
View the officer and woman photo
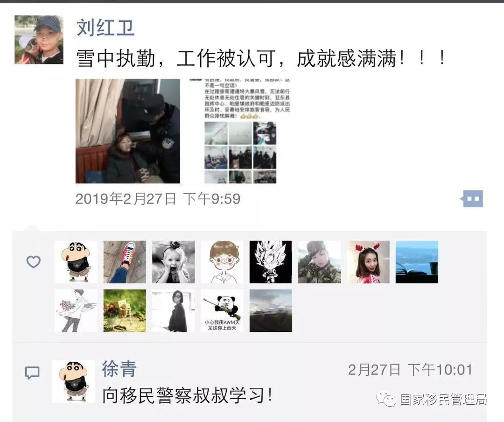pos(128,131)
